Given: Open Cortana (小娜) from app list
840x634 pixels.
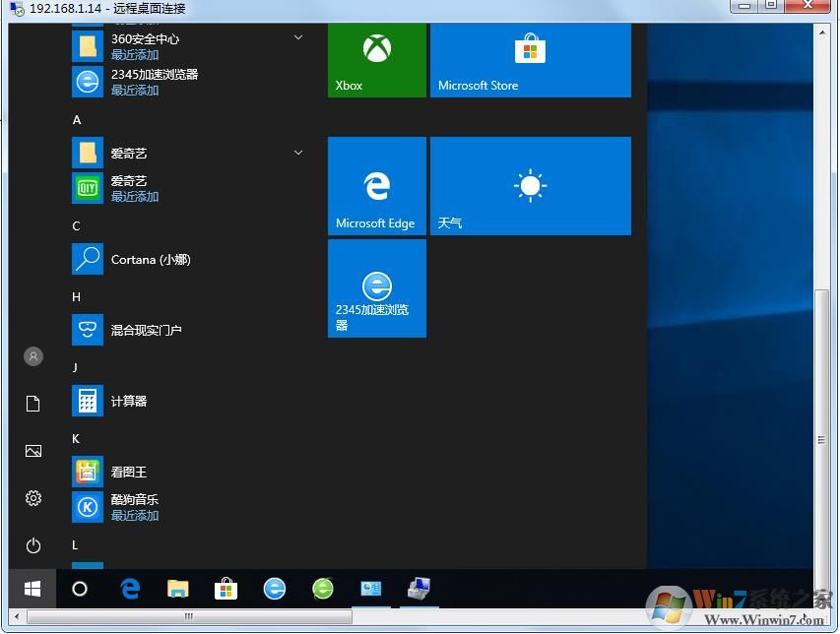Looking at the screenshot, I should point(150,260).
